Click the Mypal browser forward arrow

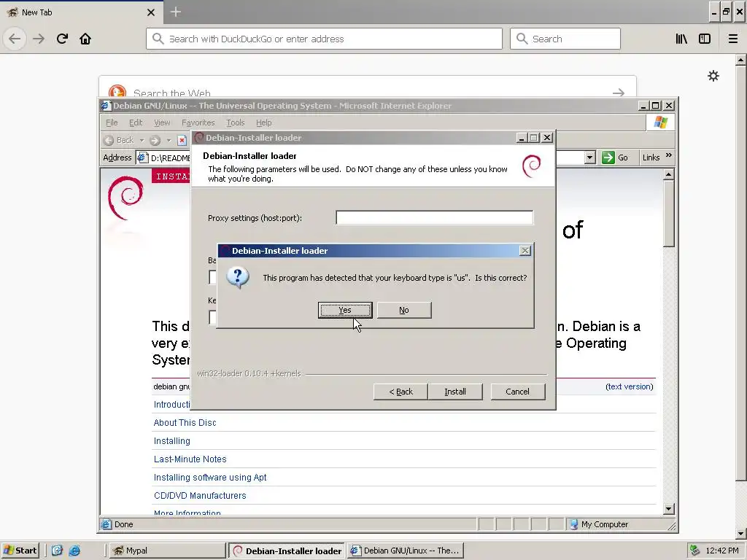(39, 39)
